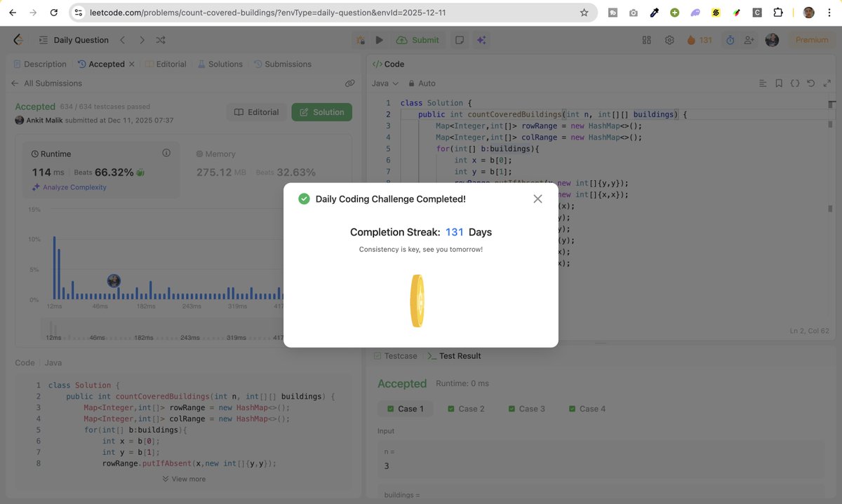Image resolution: width=842 pixels, height=504 pixels.
Task: Run the code using the play icon
Action: pyautogui.click(x=379, y=40)
